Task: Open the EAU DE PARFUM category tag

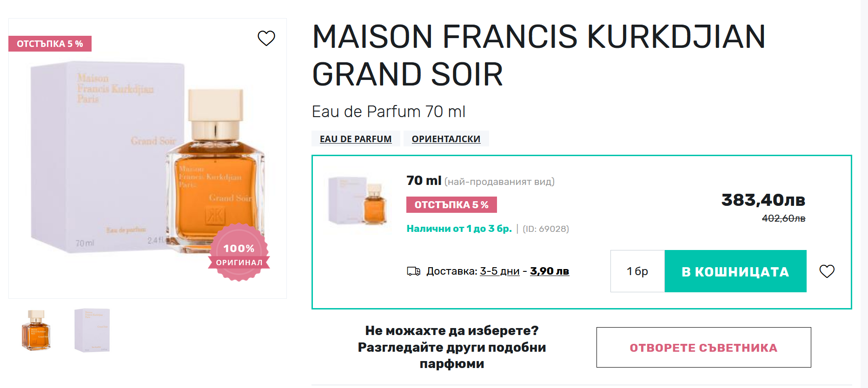Action: (356, 139)
